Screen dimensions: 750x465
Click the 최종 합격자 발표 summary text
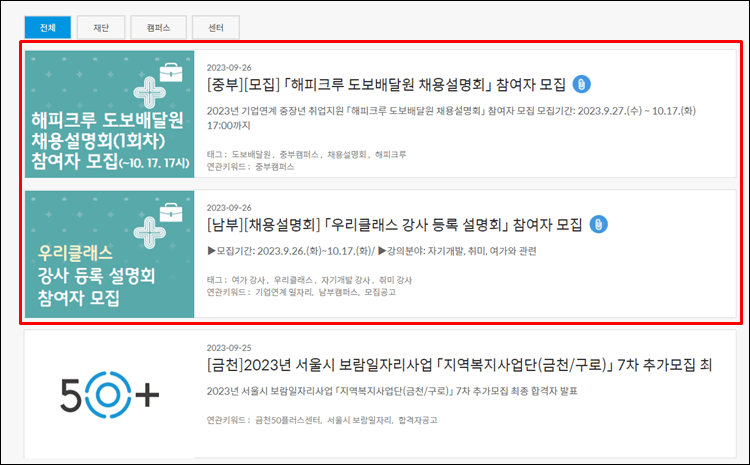click(x=392, y=391)
